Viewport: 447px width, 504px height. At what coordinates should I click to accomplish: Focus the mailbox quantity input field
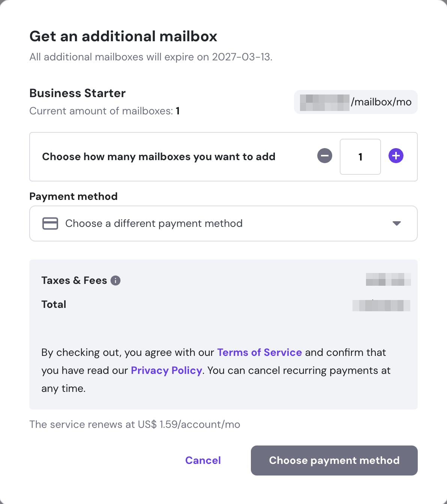[x=360, y=157]
